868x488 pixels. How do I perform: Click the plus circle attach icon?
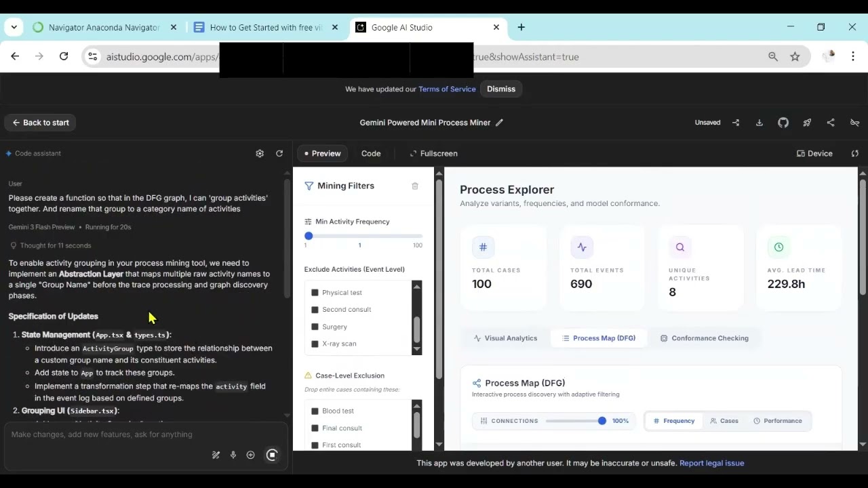(250, 455)
